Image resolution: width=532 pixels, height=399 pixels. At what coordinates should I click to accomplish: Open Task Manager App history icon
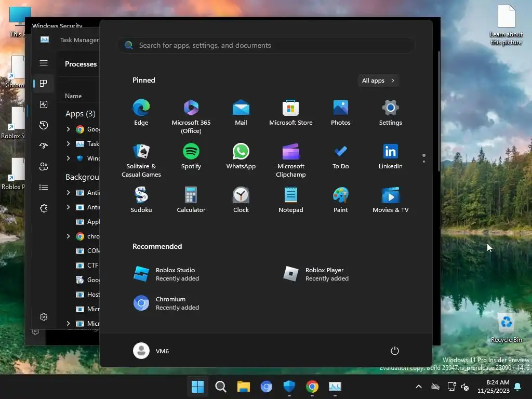[44, 125]
